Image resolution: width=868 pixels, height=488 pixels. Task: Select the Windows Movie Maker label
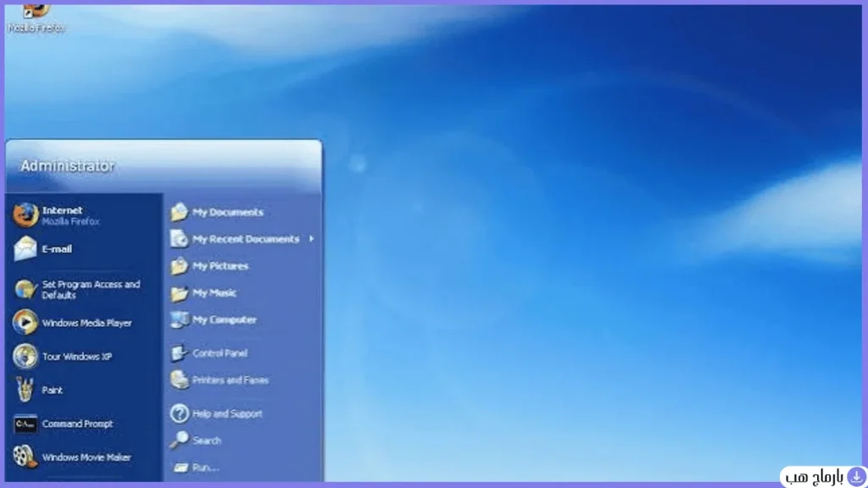point(86,457)
